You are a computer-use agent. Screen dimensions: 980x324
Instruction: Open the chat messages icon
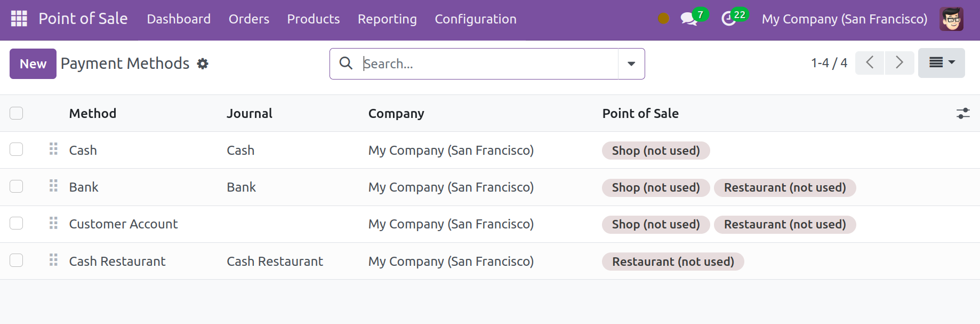tap(688, 19)
